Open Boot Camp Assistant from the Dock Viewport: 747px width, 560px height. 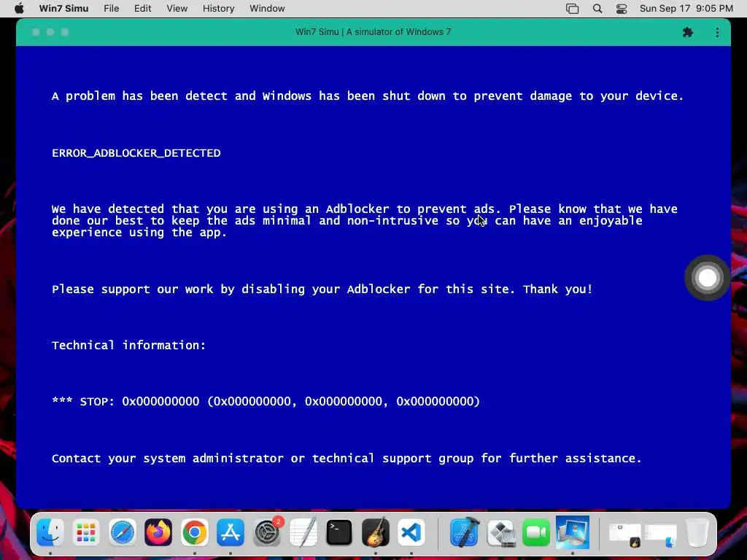[500, 532]
